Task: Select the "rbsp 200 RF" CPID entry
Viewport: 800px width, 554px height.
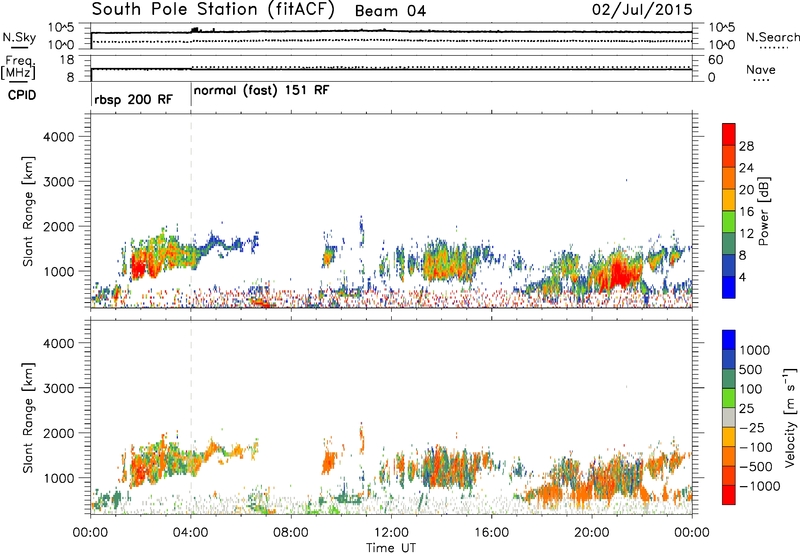Action: click(x=133, y=99)
